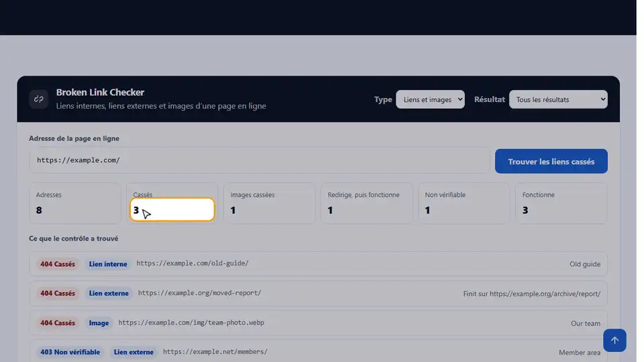This screenshot has width=644, height=362.
Task: Click the example.net/members URL
Action: coord(215,352)
